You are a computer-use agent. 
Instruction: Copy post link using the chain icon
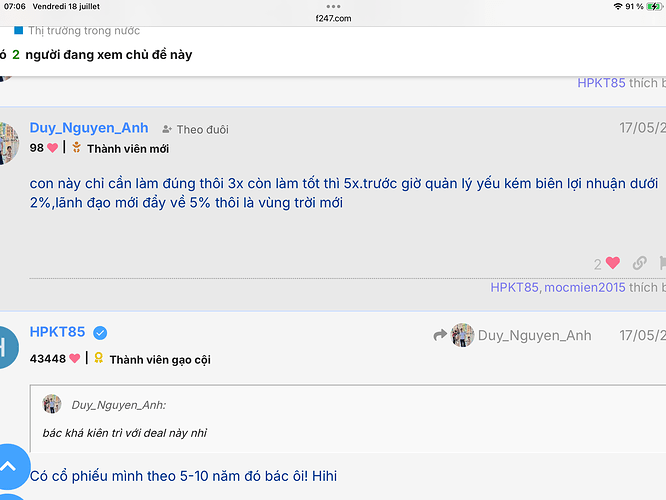coord(640,263)
